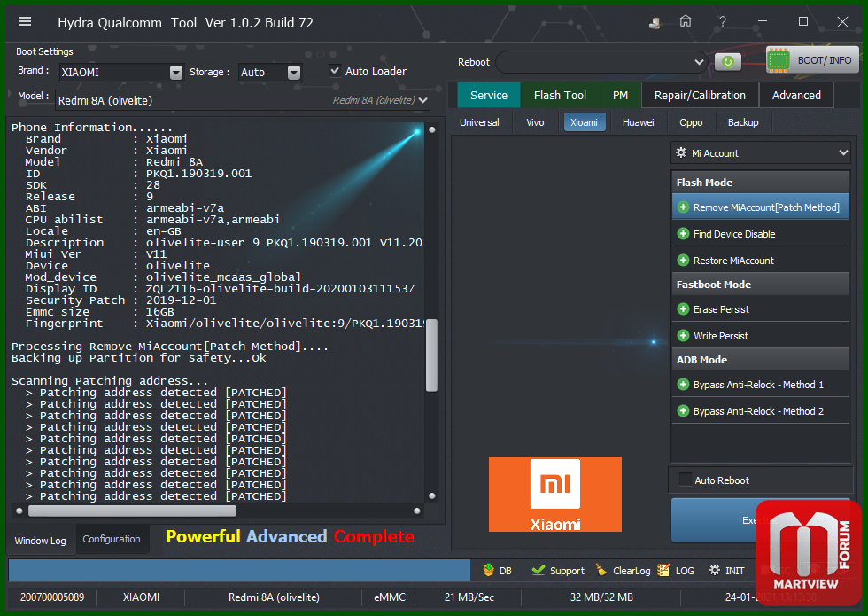Click the eMMC status bar entry
The width and height of the screenshot is (868, 616).
click(x=390, y=597)
